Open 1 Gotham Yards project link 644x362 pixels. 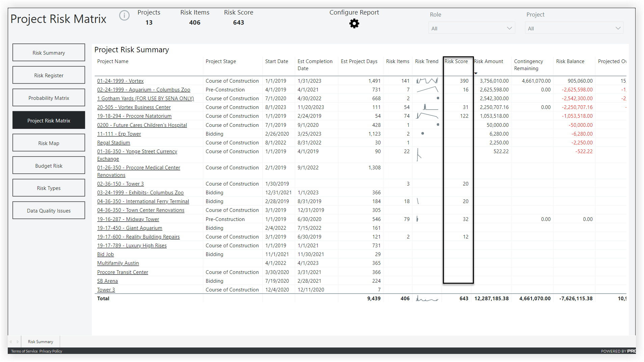coord(145,99)
